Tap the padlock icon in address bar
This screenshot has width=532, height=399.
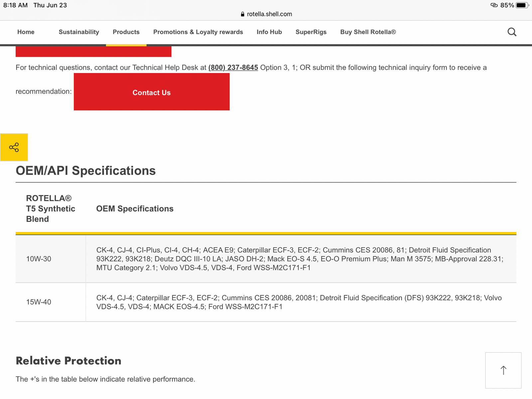tap(242, 14)
